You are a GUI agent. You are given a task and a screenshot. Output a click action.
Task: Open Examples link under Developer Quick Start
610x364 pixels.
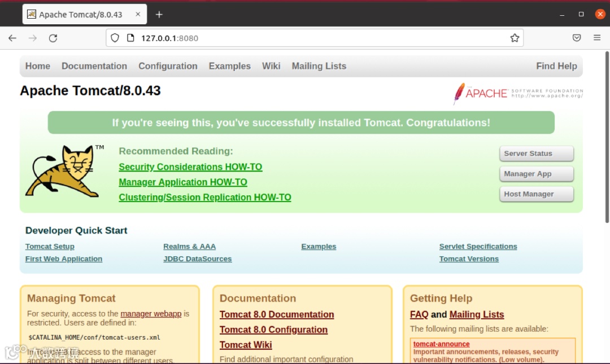pyautogui.click(x=319, y=247)
